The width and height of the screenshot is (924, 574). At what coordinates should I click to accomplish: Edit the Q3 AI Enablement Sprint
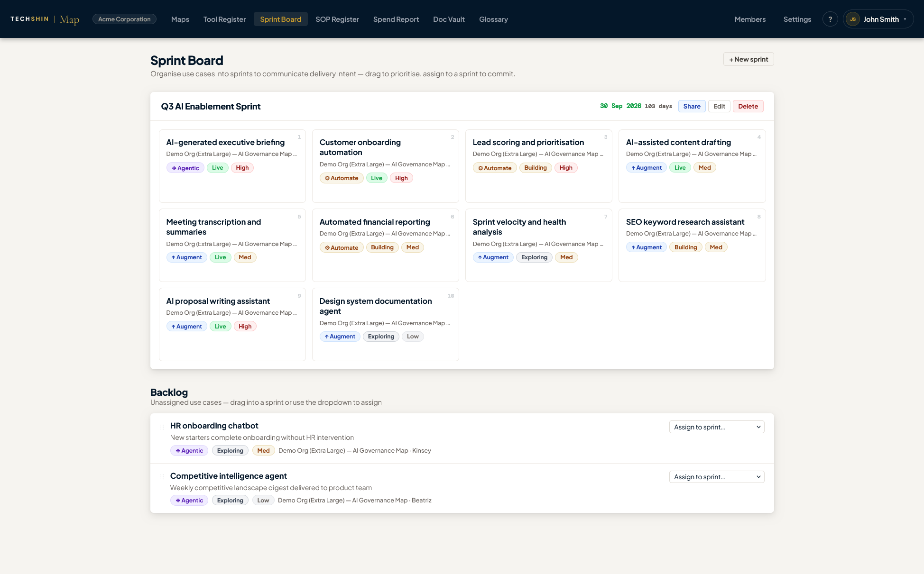(719, 106)
